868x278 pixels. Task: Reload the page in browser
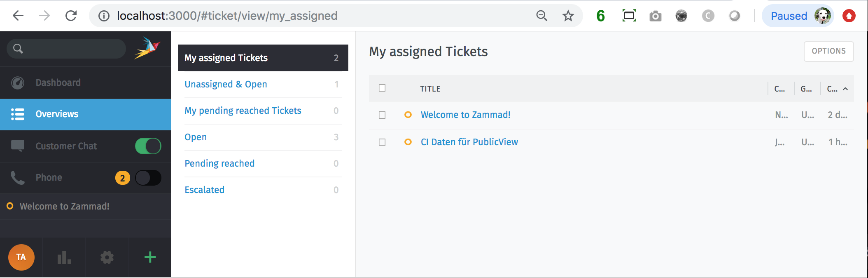71,16
